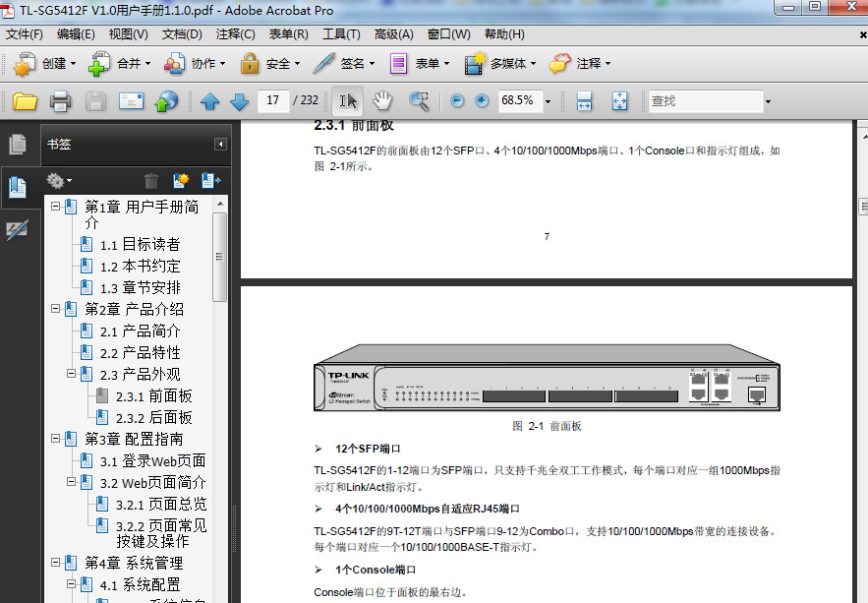
Task: Click the globe upload icon
Action: point(167,101)
